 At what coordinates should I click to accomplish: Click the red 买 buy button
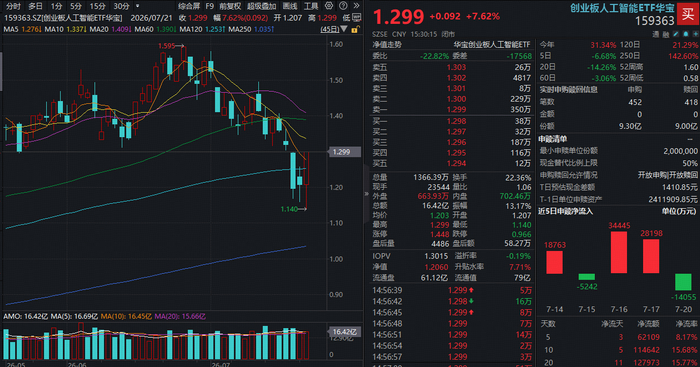click(688, 14)
